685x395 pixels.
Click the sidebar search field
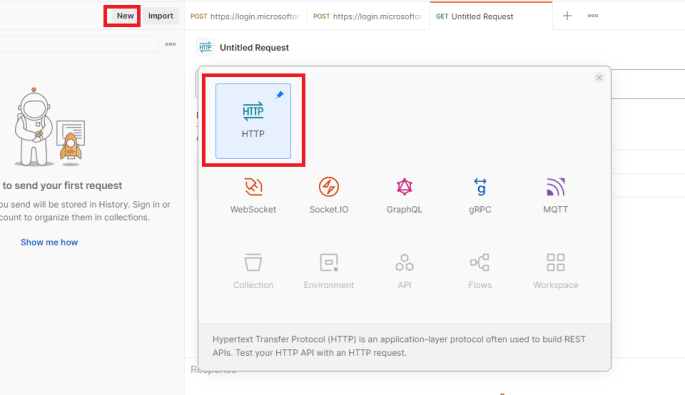point(79,44)
